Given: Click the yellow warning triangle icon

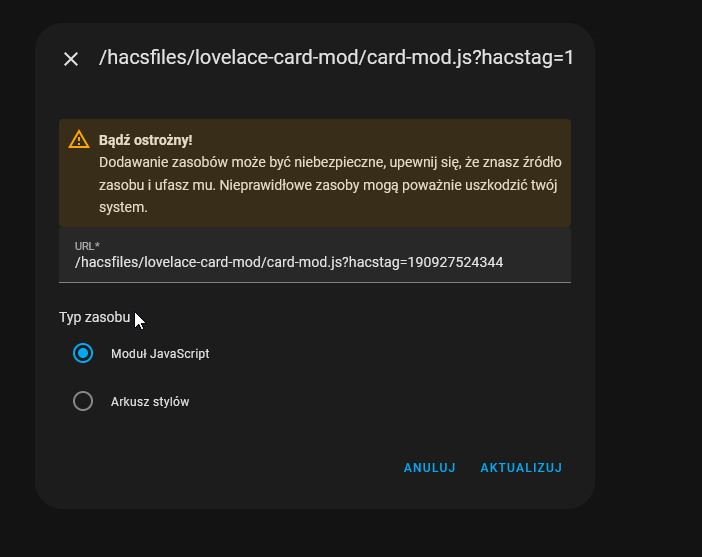Looking at the screenshot, I should pyautogui.click(x=79, y=139).
